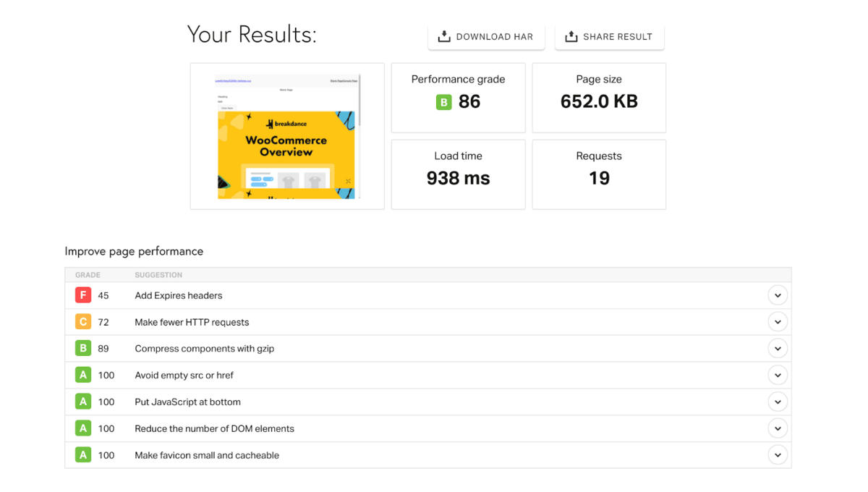Click the orange C grade badge
Screen dimensions: 868x492
pos(83,322)
